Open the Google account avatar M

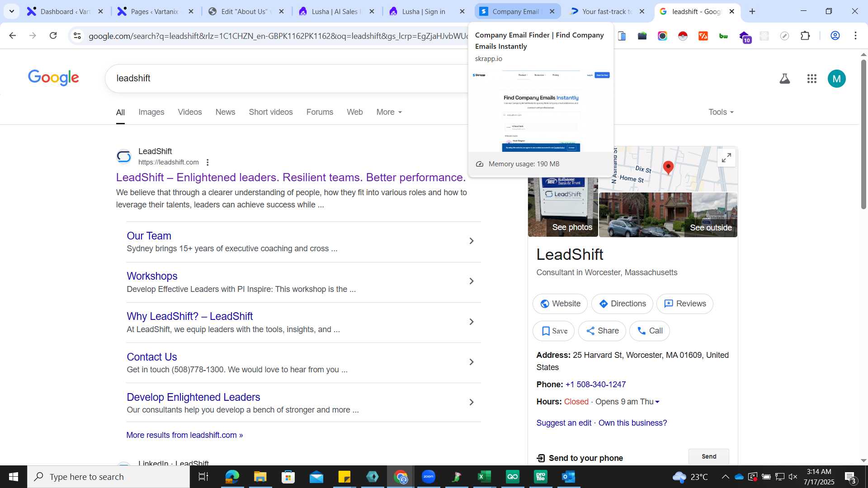point(836,79)
